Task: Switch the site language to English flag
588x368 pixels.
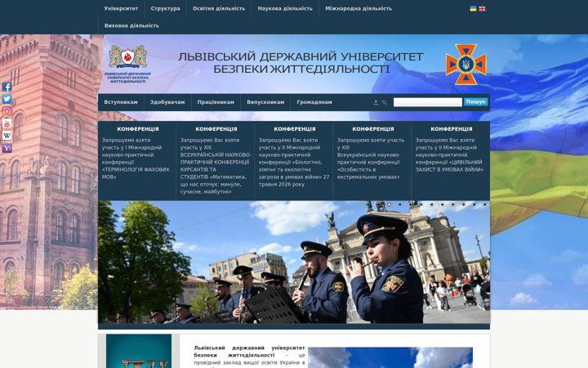Action: point(483,9)
